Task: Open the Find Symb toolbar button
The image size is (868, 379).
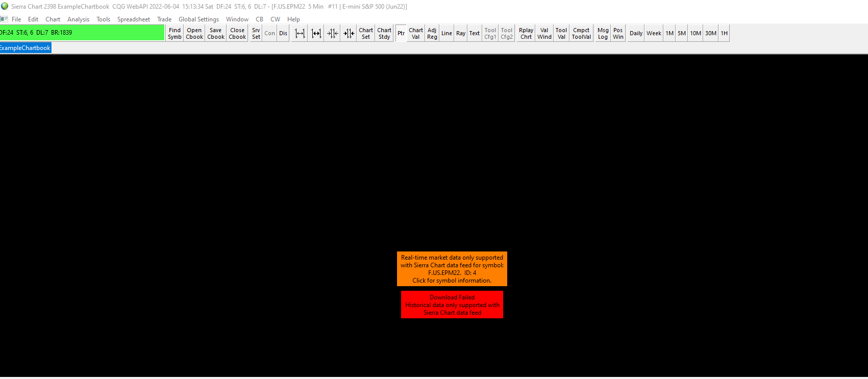Action: (x=175, y=33)
